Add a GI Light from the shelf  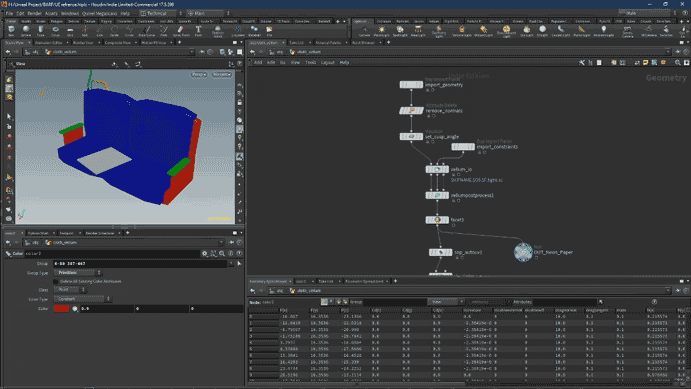pos(543,30)
